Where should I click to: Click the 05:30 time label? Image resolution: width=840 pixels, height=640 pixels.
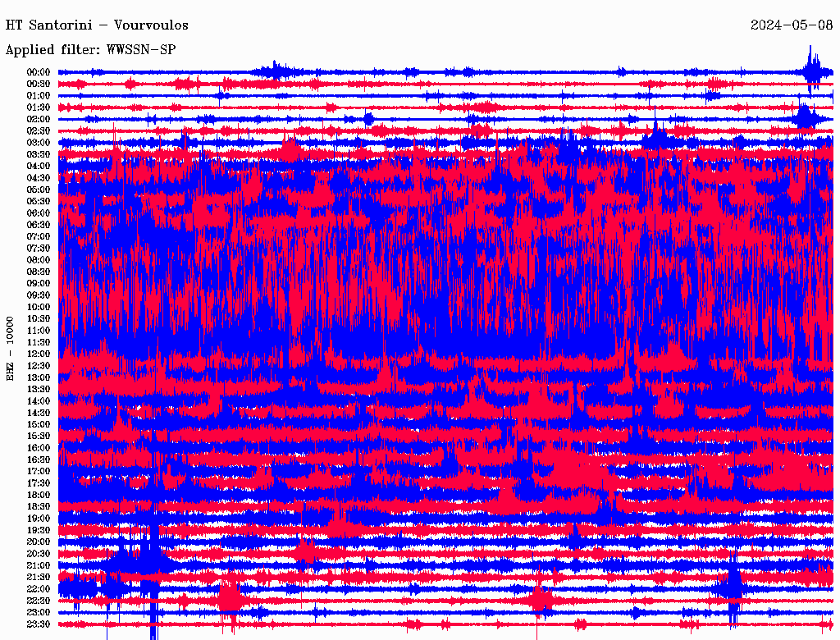pyautogui.click(x=39, y=202)
